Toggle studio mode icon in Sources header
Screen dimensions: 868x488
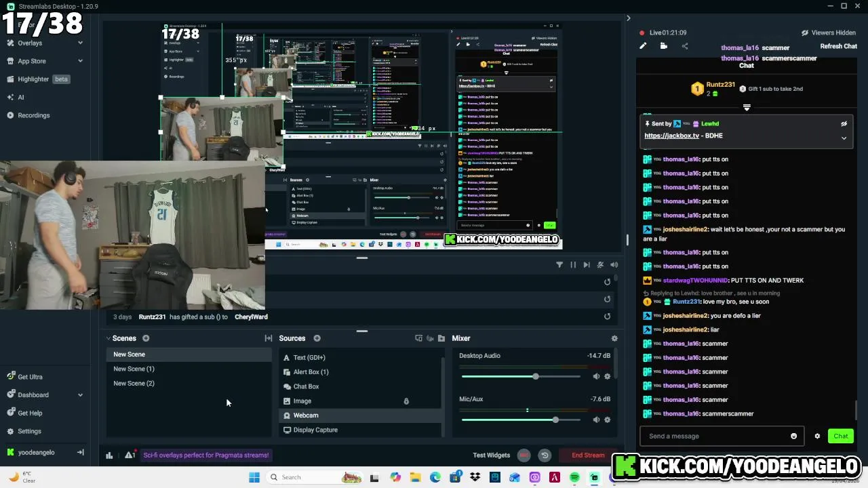(x=418, y=338)
